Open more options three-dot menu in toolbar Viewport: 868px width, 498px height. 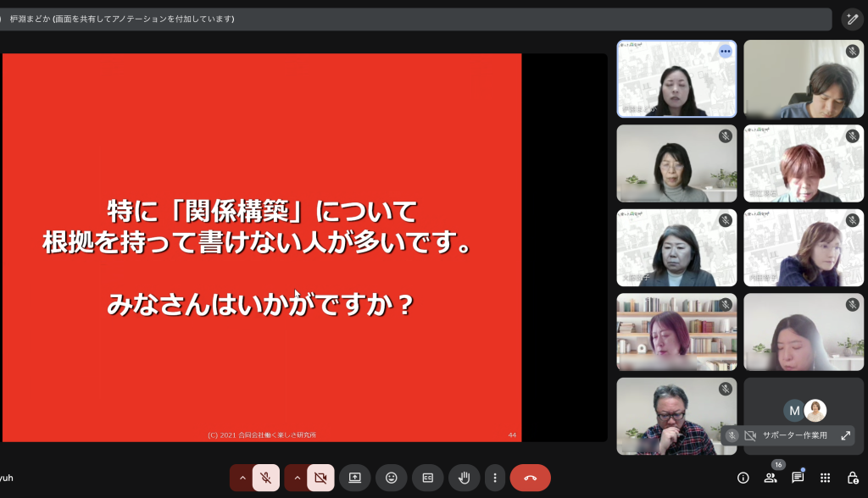point(494,478)
